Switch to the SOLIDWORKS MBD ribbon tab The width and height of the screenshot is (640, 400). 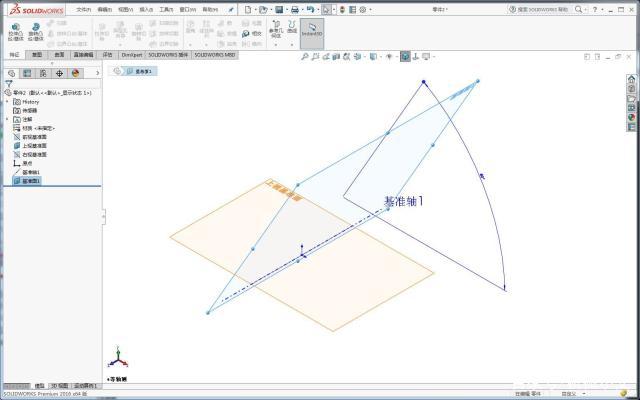pyautogui.click(x=215, y=55)
